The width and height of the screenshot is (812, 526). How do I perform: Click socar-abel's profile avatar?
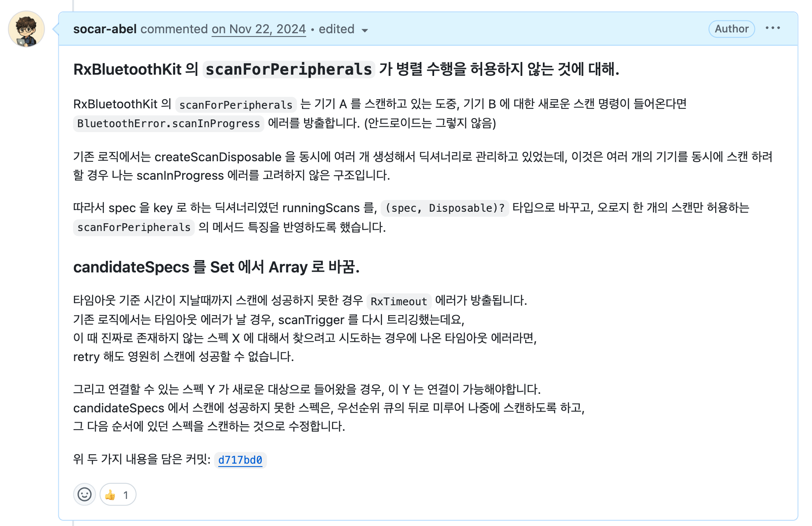click(26, 29)
